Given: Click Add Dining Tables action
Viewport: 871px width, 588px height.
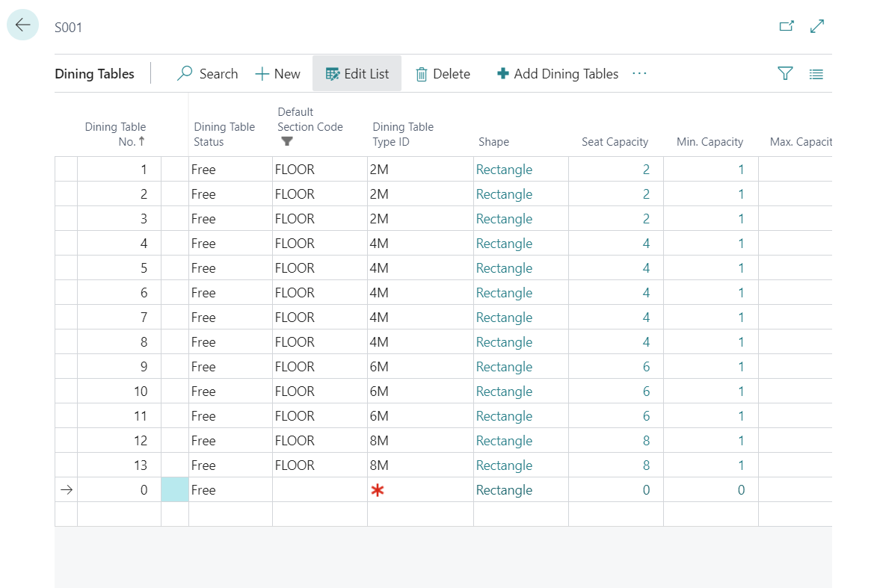Looking at the screenshot, I should click(x=557, y=74).
